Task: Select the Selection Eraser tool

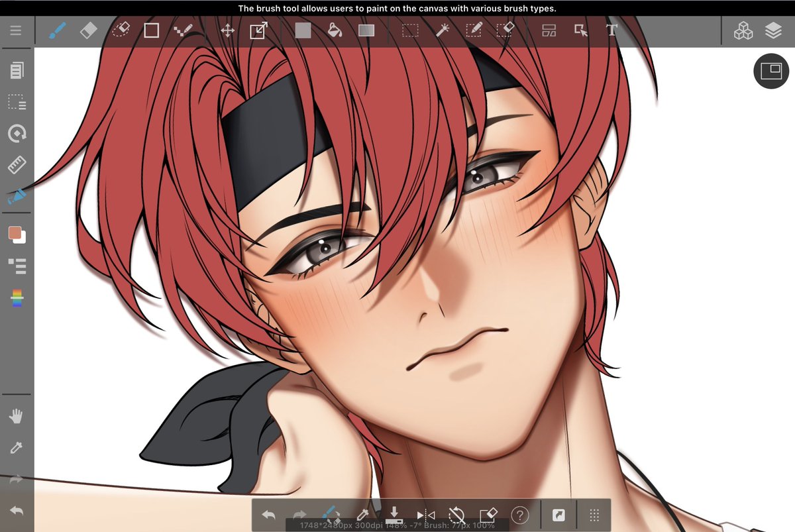Action: [x=505, y=30]
